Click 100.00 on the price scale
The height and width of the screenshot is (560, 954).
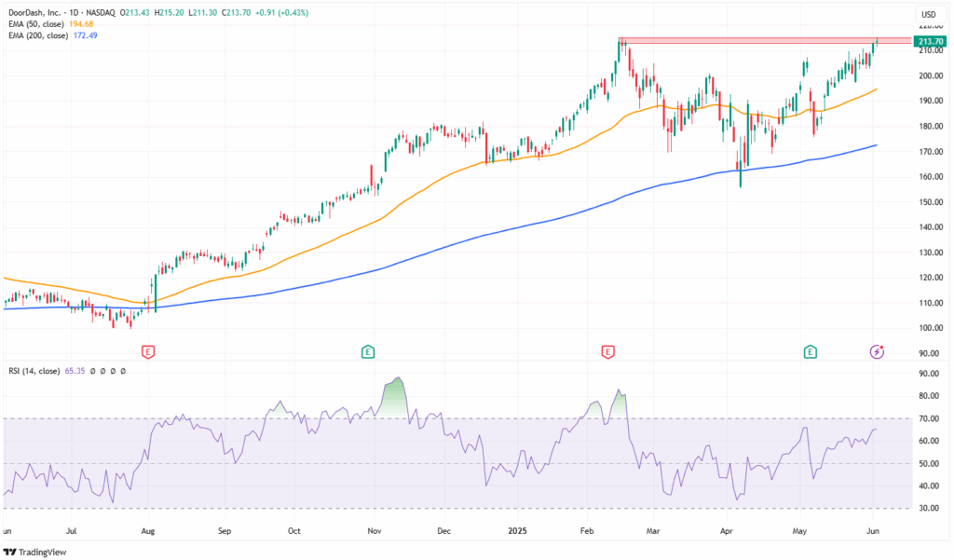931,328
